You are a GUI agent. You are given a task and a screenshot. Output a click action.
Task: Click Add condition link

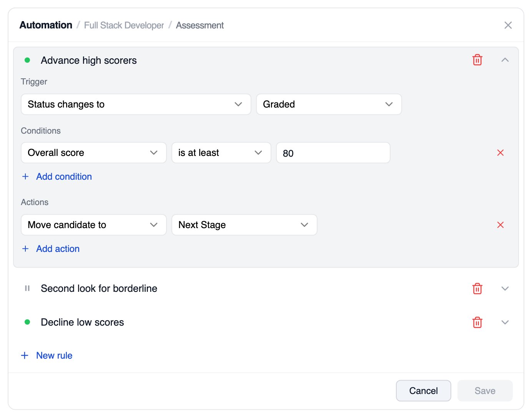point(57,177)
